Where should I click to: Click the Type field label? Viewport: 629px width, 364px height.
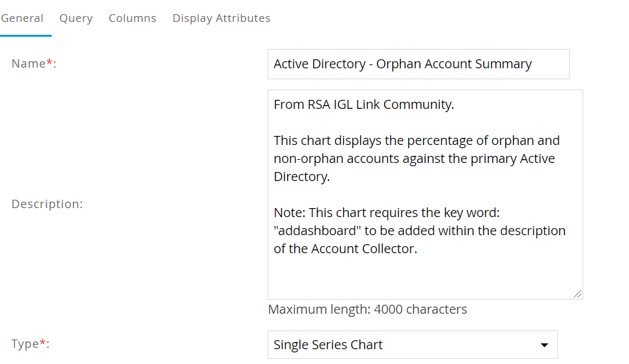point(25,344)
